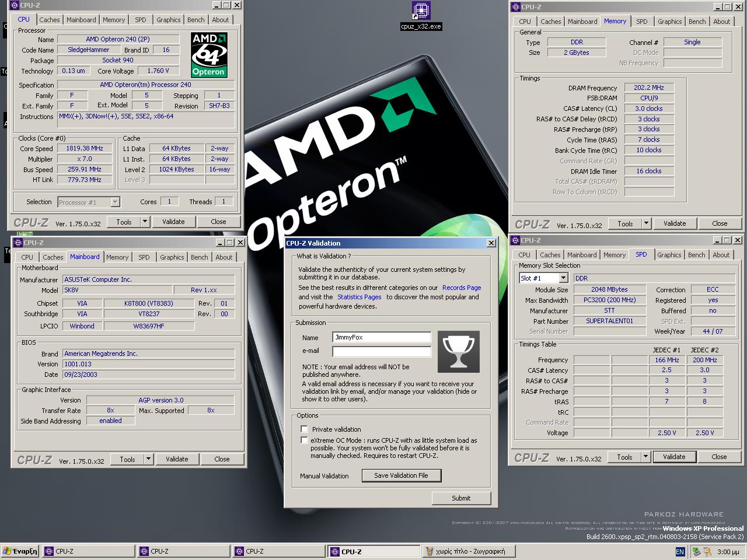Select the Mainboard tab in the SPD window

point(582,255)
